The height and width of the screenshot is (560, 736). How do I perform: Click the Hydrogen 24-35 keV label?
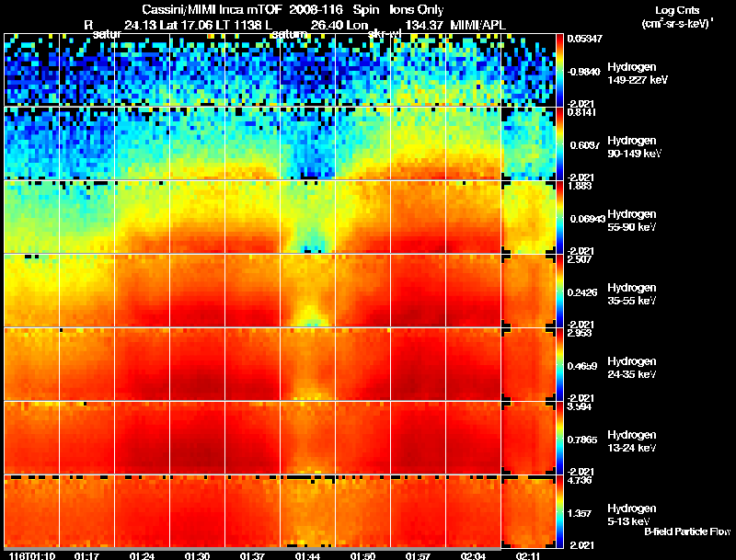pos(632,368)
